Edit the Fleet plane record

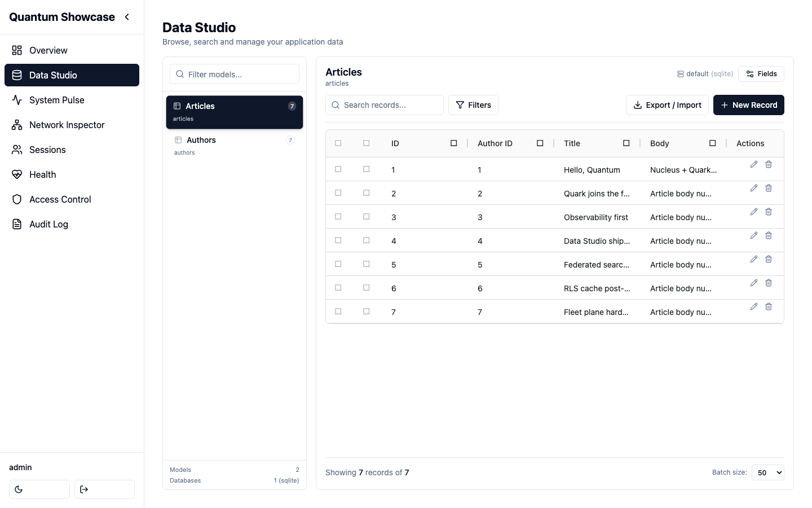point(754,306)
